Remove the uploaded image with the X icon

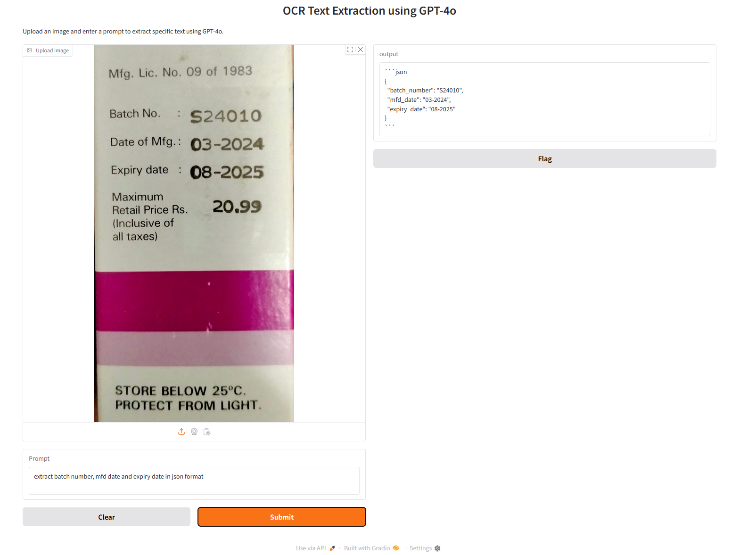pyautogui.click(x=361, y=50)
